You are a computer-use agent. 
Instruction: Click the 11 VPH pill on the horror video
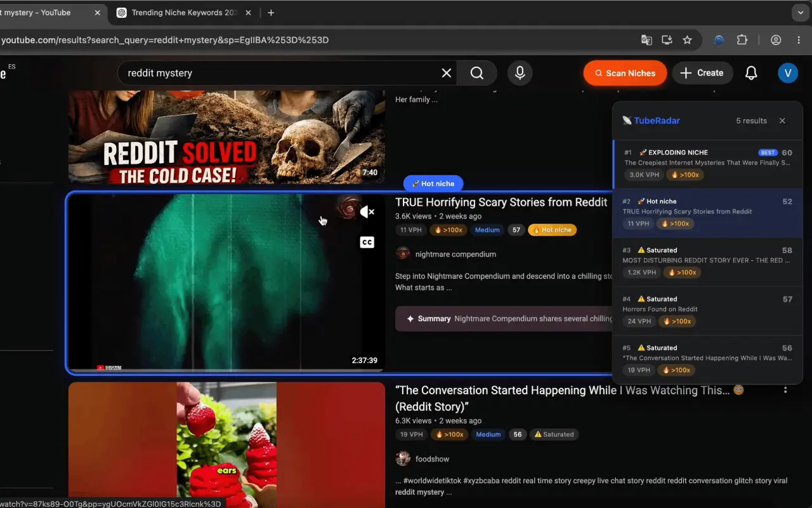pos(410,230)
